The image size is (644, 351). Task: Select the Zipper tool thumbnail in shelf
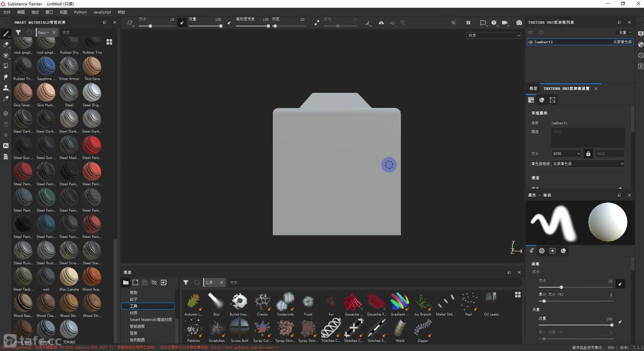[x=423, y=328]
